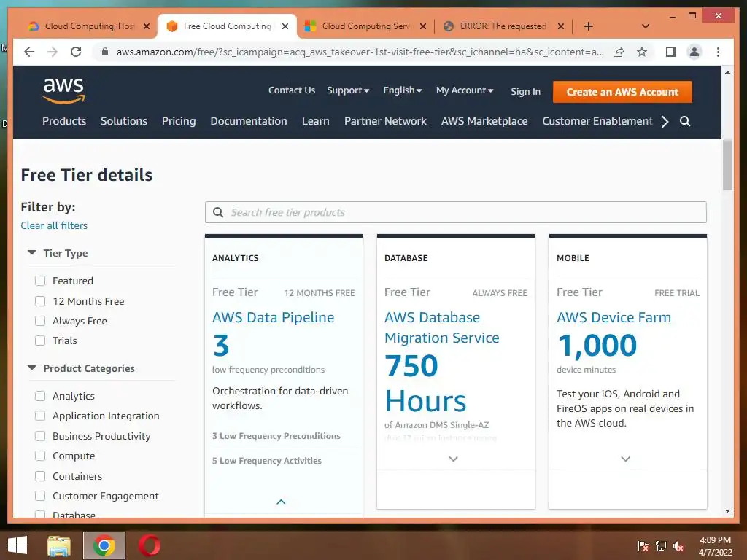Screen dimensions: 747x560
Task: View site info via the padlock icon
Action: pyautogui.click(x=105, y=52)
